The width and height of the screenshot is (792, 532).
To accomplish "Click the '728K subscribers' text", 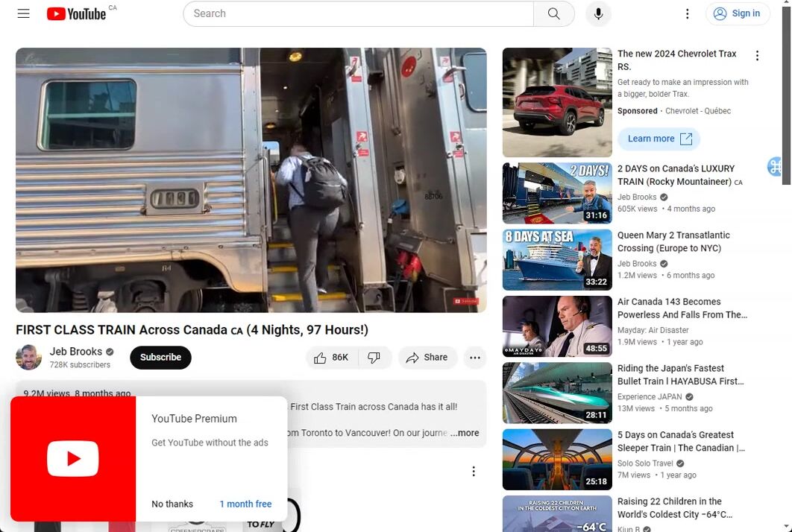I will [x=80, y=364].
